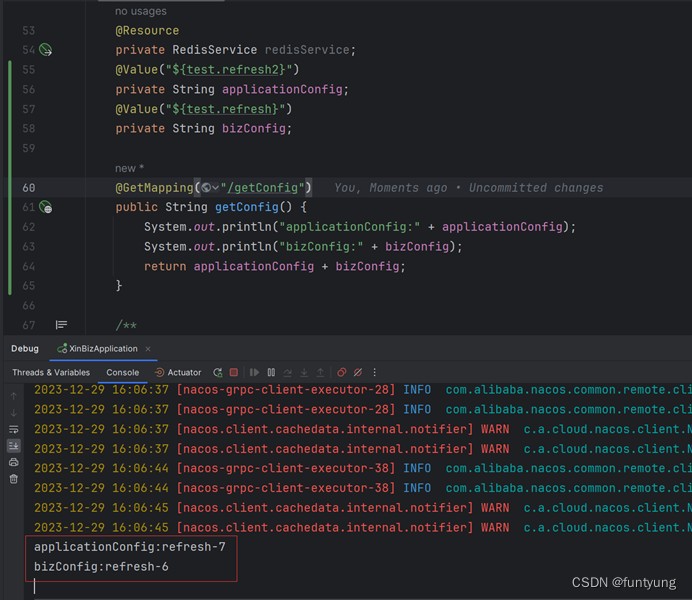Rerun XinBizApplication with the rerun icon
Viewport: 692px width, 600px height.
(218, 372)
